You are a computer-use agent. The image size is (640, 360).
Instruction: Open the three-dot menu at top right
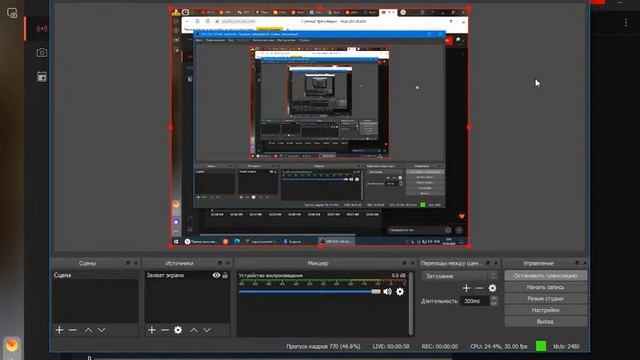(x=626, y=23)
